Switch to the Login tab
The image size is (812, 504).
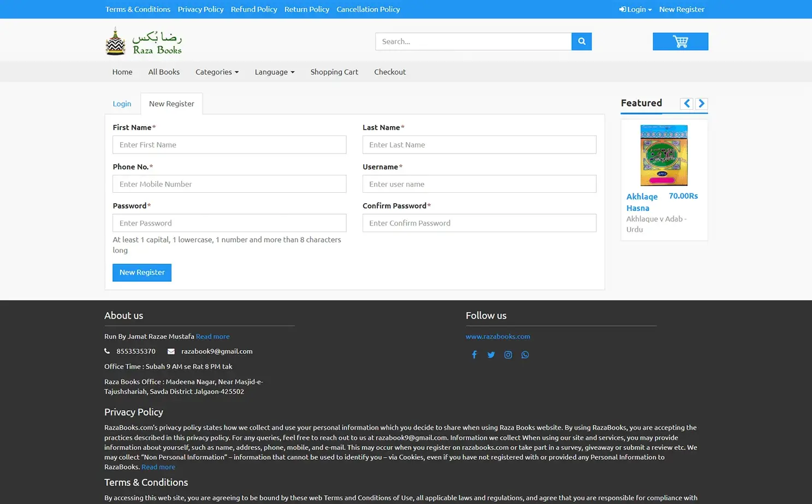point(122,103)
